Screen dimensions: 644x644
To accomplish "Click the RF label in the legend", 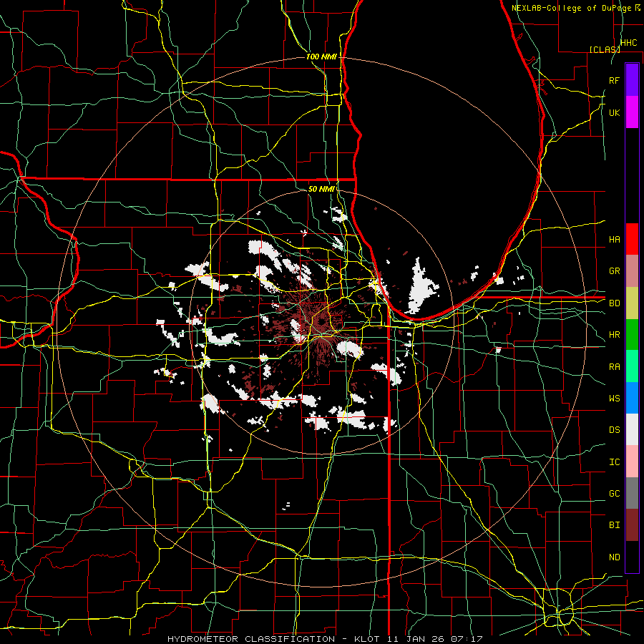I will pyautogui.click(x=614, y=80).
